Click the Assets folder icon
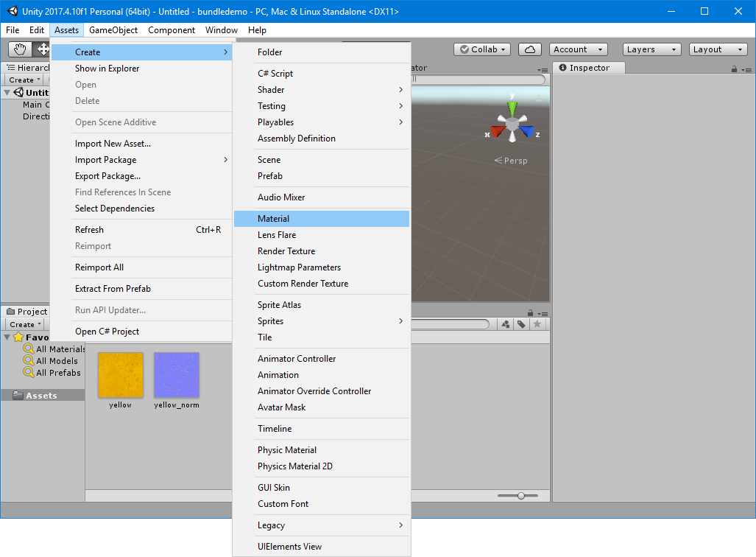The image size is (756, 557). tap(18, 396)
